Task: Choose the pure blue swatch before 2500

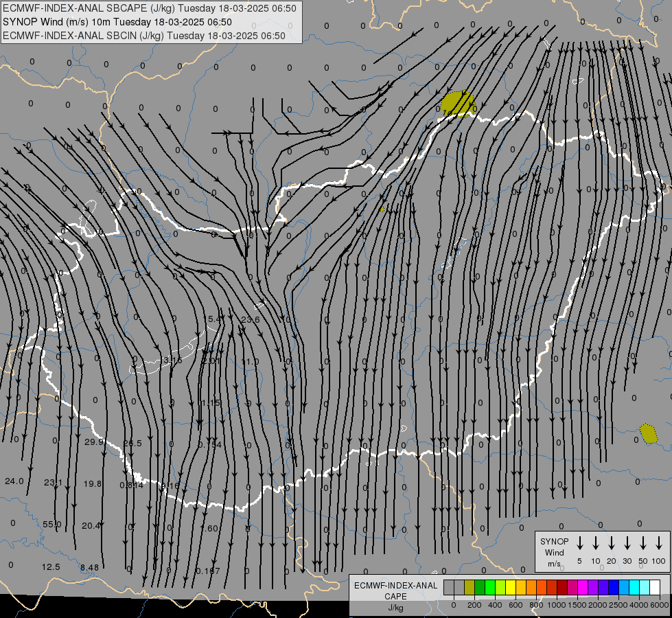Action: point(613,587)
